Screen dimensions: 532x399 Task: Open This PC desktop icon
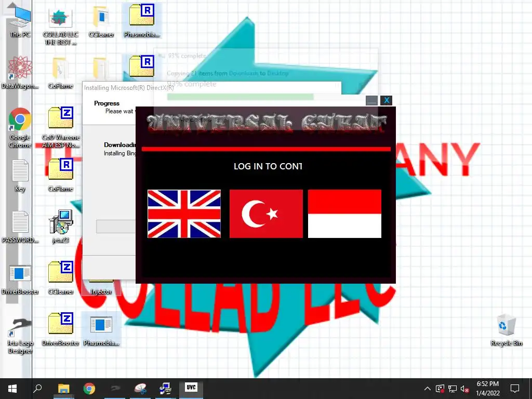point(20,20)
